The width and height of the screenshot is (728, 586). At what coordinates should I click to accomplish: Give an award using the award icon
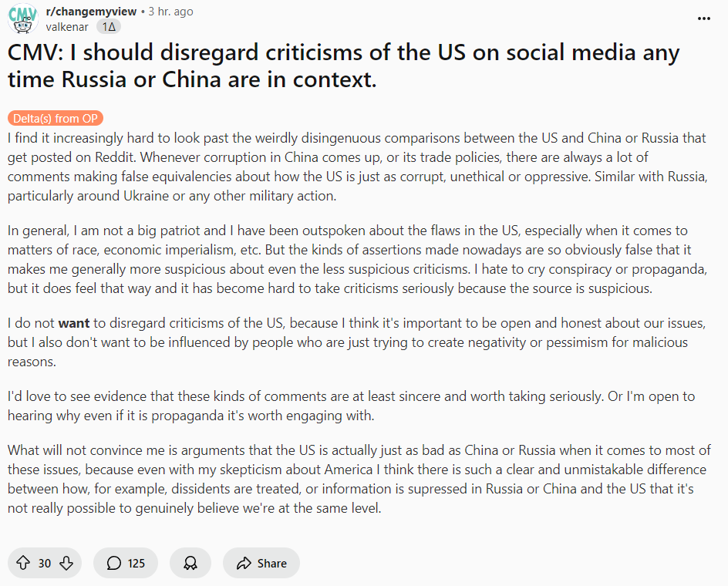[190, 563]
